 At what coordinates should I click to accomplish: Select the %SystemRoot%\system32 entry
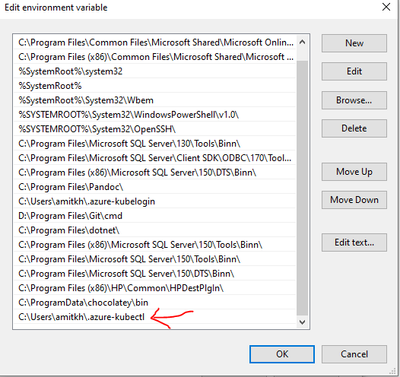pyautogui.click(x=155, y=71)
